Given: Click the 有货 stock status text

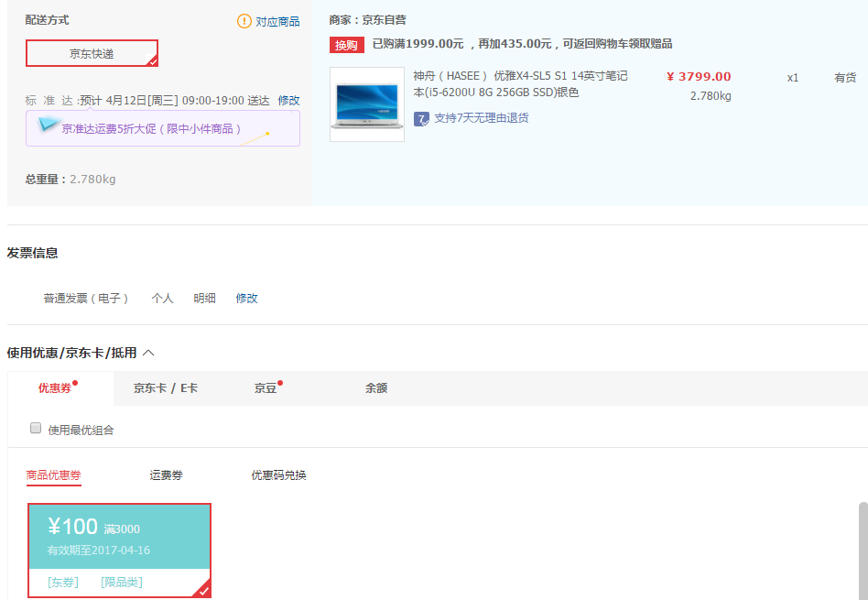Looking at the screenshot, I should click(x=845, y=78).
